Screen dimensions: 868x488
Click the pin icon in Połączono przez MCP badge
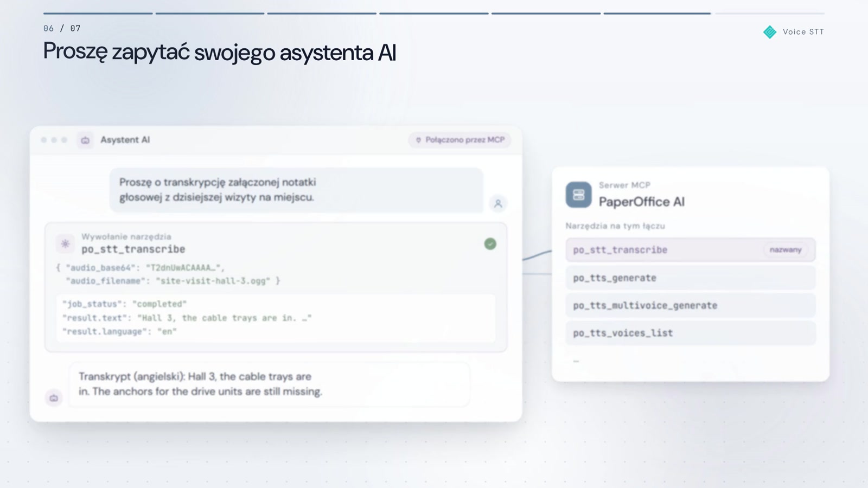coord(418,140)
